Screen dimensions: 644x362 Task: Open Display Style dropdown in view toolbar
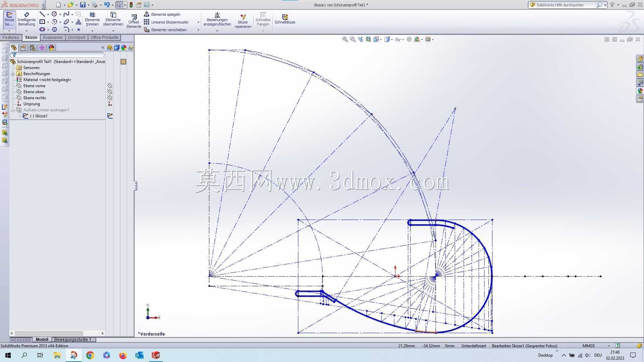click(x=391, y=40)
